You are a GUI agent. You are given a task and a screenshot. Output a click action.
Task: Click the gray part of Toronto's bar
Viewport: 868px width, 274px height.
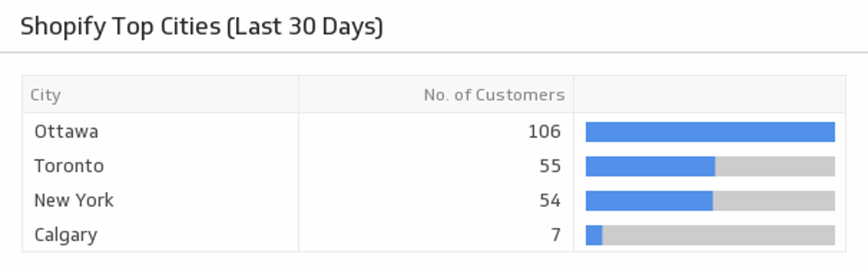click(x=775, y=166)
